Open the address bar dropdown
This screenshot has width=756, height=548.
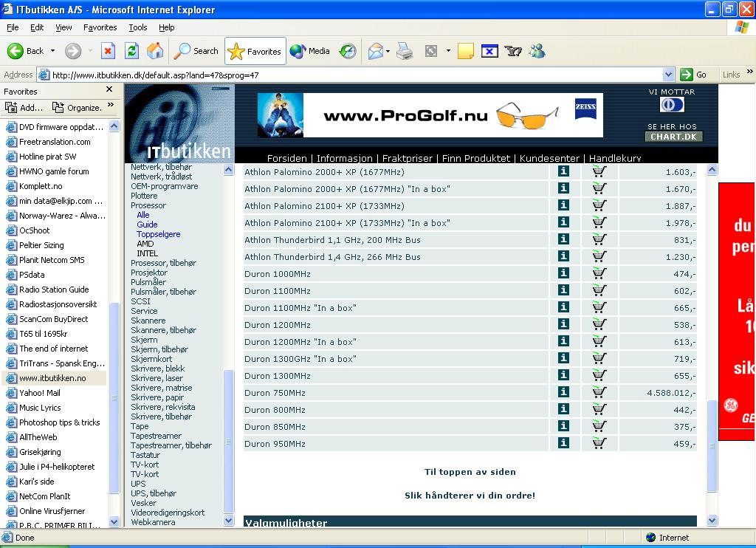click(668, 75)
